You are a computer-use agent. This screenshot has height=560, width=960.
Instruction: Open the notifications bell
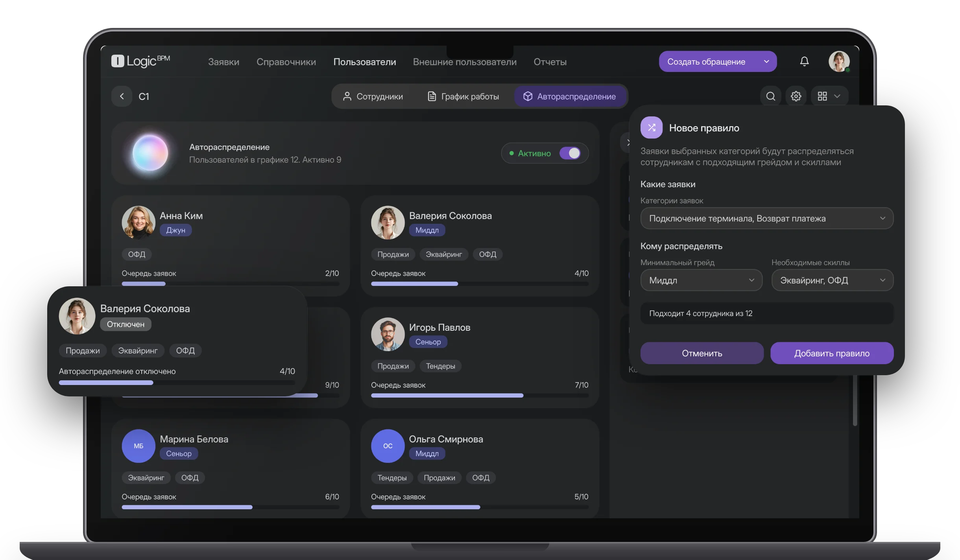tap(804, 61)
